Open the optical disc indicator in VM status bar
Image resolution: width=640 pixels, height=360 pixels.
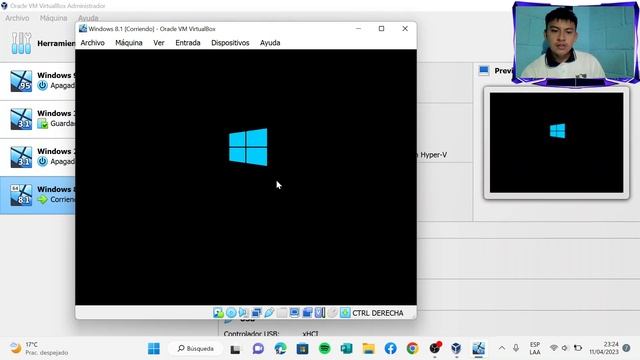(x=231, y=313)
